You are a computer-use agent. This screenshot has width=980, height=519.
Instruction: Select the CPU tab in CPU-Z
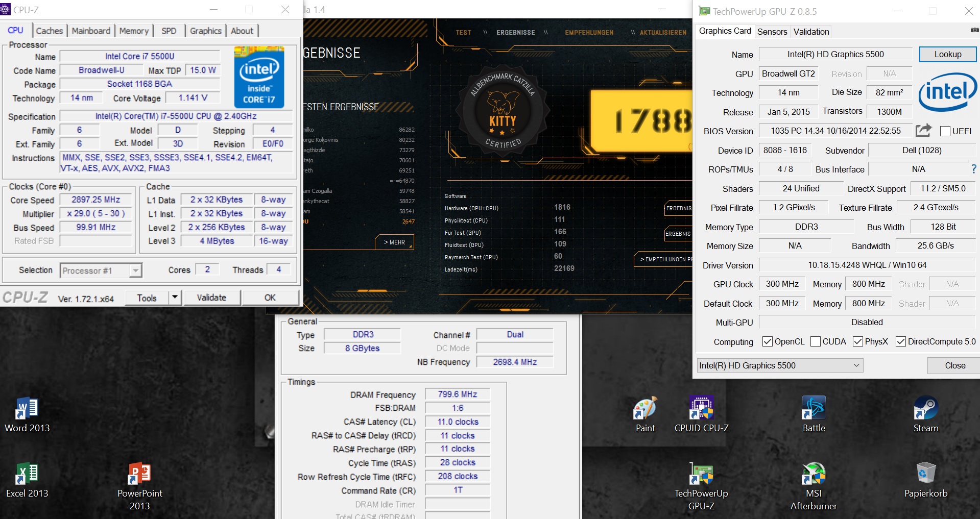click(15, 30)
